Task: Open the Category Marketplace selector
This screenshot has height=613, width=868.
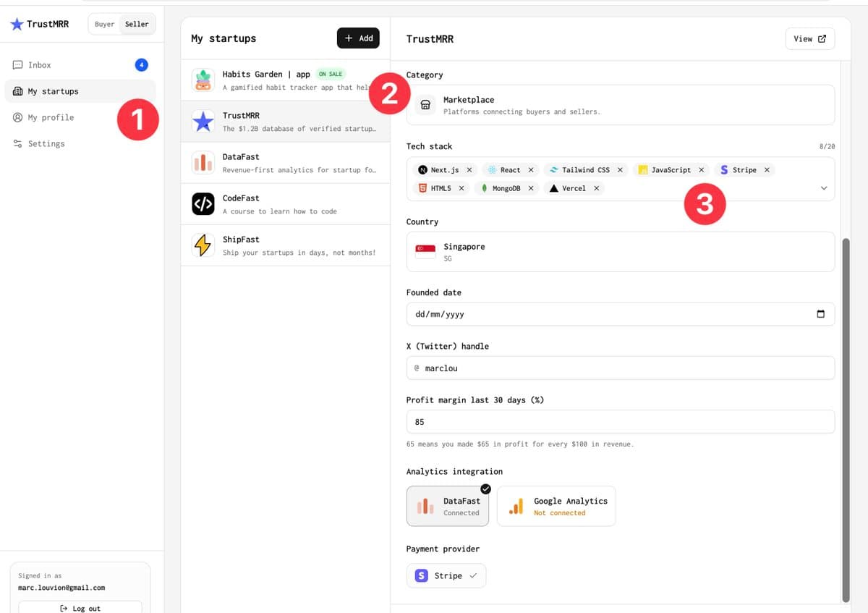Action: click(x=621, y=105)
